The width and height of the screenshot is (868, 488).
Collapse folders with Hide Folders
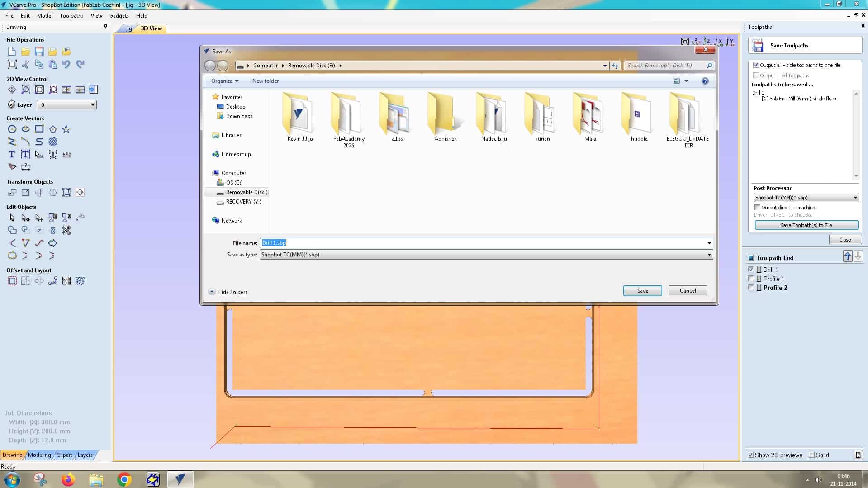(228, 292)
